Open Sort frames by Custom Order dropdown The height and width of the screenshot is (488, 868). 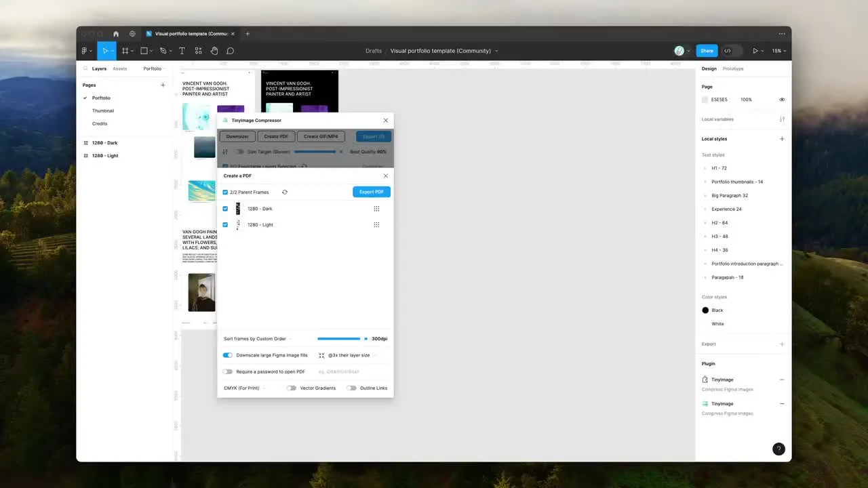[x=258, y=339]
